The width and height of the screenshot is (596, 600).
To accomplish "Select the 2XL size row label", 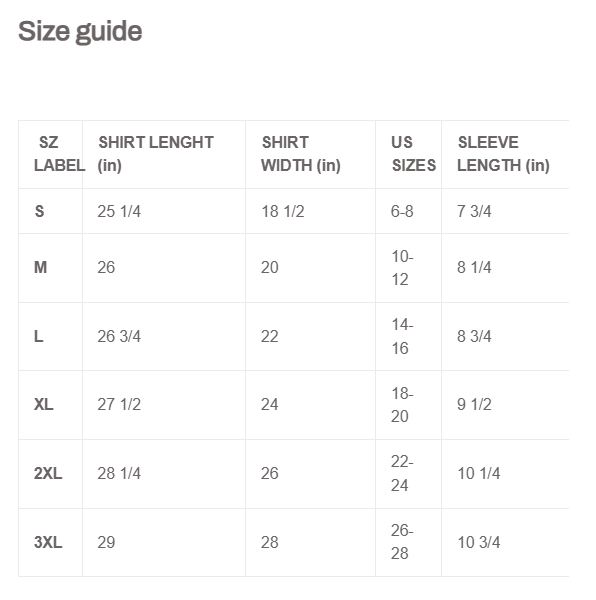I will pyautogui.click(x=48, y=473).
